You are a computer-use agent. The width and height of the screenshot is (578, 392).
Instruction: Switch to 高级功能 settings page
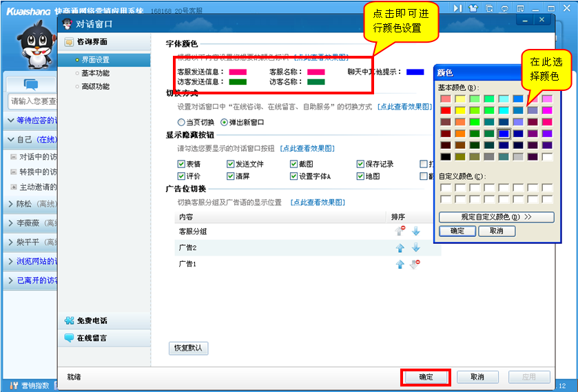pyautogui.click(x=95, y=86)
